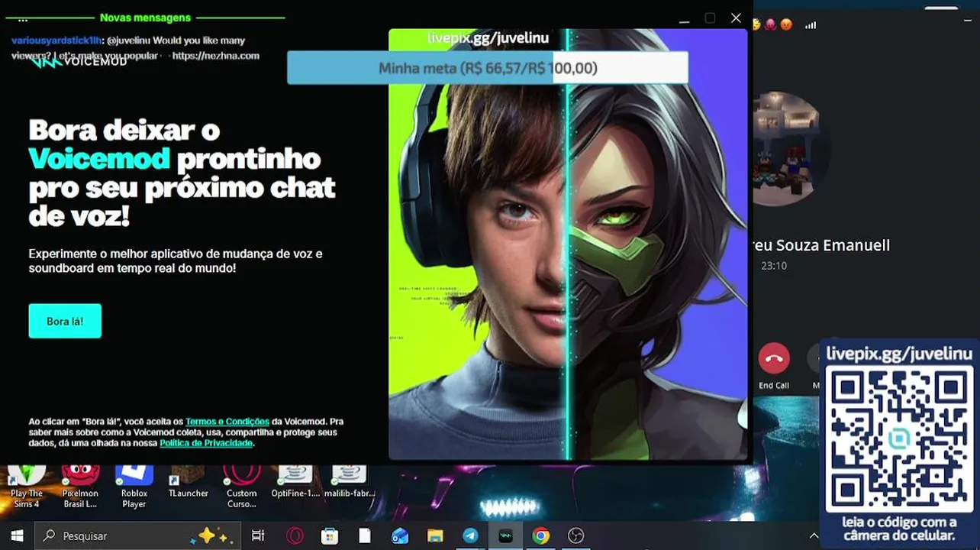Viewport: 980px width, 550px height.
Task: Open File Explorer from the taskbar
Action: (435, 535)
